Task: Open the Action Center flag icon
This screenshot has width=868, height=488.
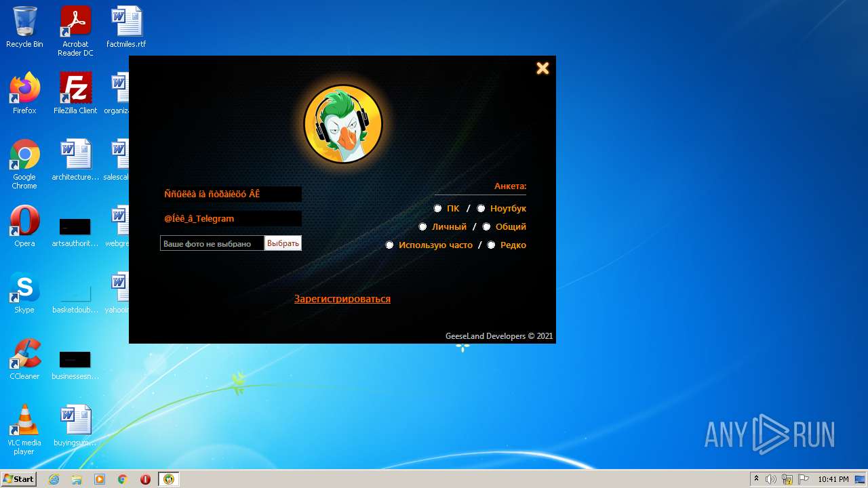Action: [804, 479]
